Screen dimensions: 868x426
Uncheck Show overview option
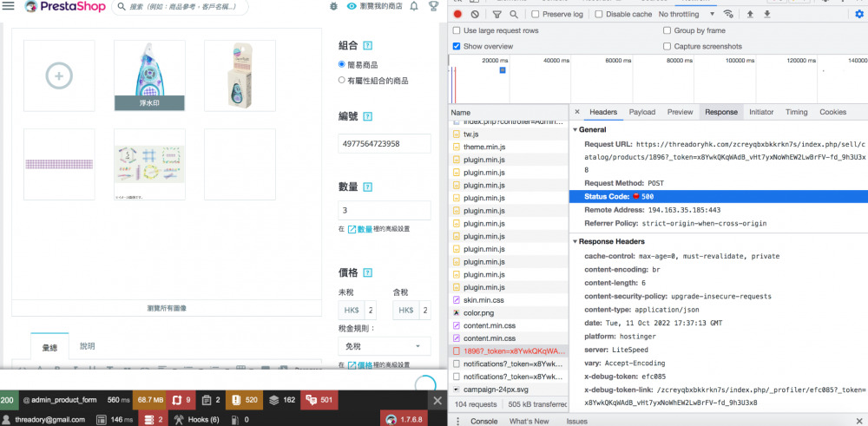coord(457,47)
